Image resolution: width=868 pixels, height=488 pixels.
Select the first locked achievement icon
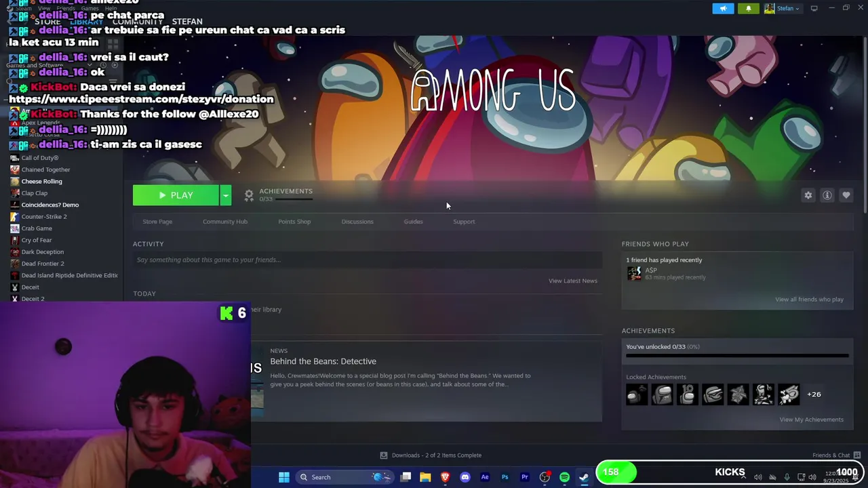point(637,394)
